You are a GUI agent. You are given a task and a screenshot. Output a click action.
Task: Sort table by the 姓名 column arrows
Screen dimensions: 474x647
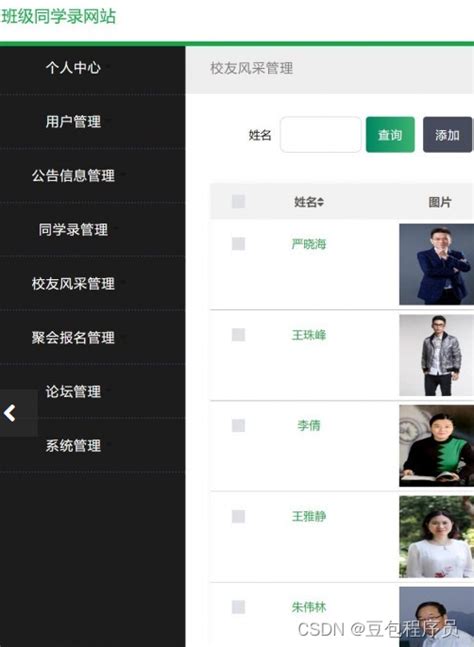(x=321, y=202)
